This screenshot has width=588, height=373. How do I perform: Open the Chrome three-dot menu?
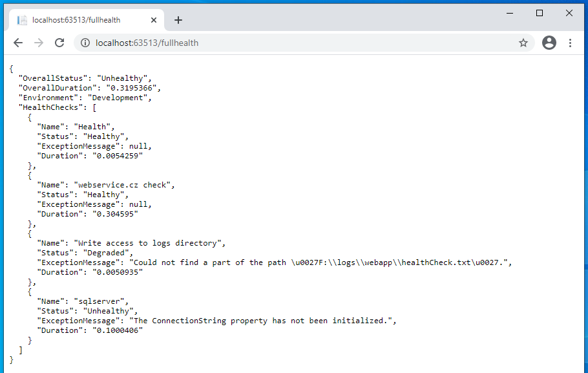click(570, 43)
